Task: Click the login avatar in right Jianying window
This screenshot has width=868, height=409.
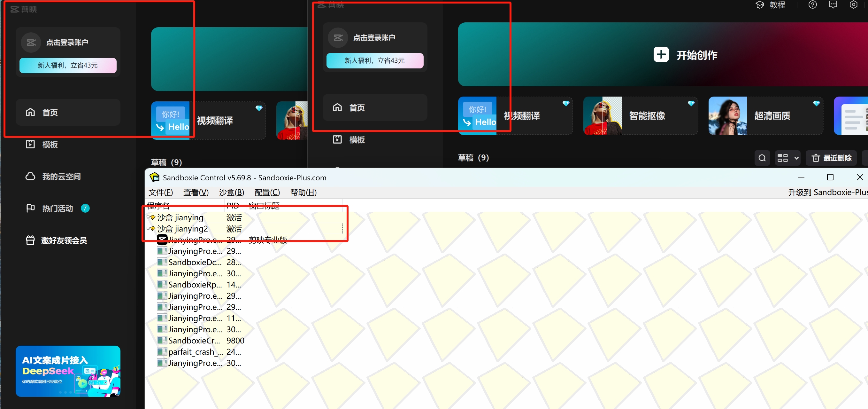Action: pos(338,38)
